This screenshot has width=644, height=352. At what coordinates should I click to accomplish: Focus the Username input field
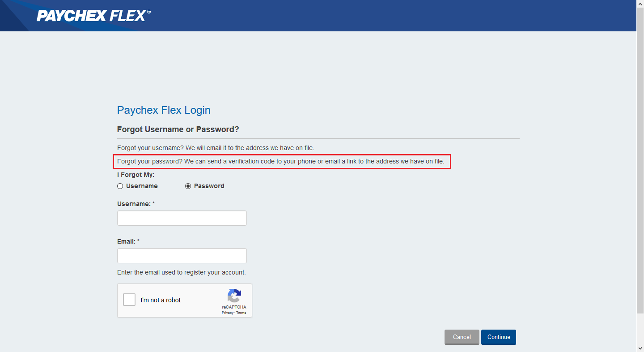pyautogui.click(x=182, y=218)
